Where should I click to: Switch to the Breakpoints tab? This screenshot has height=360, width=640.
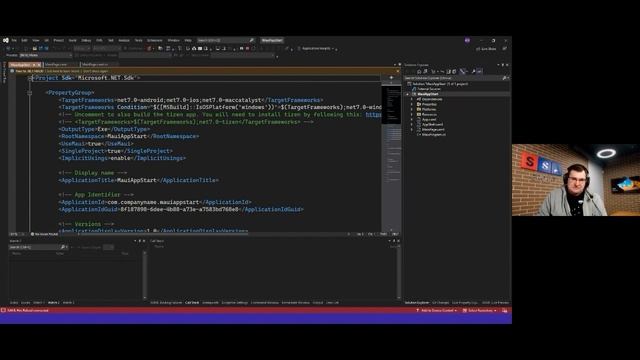211,303
